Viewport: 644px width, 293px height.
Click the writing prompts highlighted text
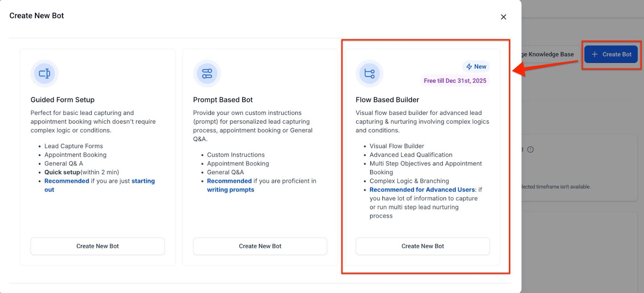click(x=231, y=190)
